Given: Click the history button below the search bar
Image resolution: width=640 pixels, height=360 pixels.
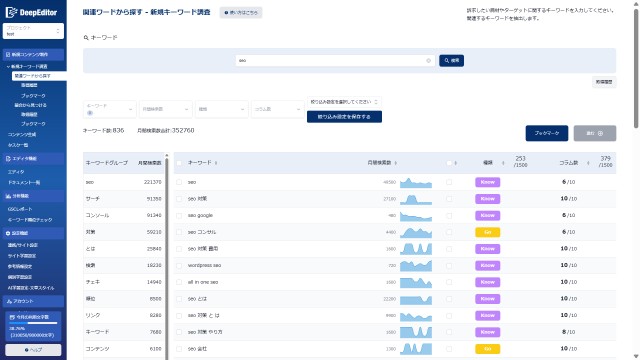Looking at the screenshot, I should pyautogui.click(x=604, y=82).
